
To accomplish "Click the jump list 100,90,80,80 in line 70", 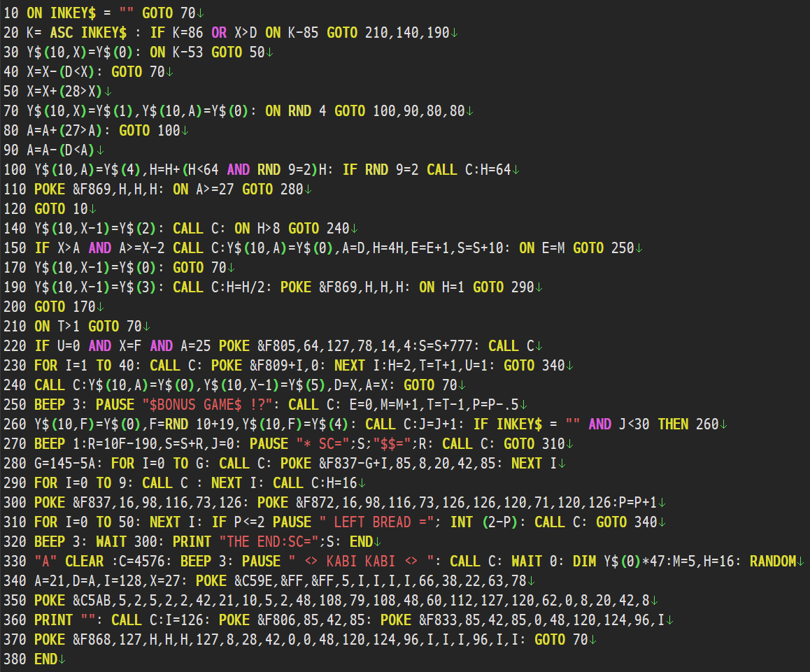I will coord(419,111).
